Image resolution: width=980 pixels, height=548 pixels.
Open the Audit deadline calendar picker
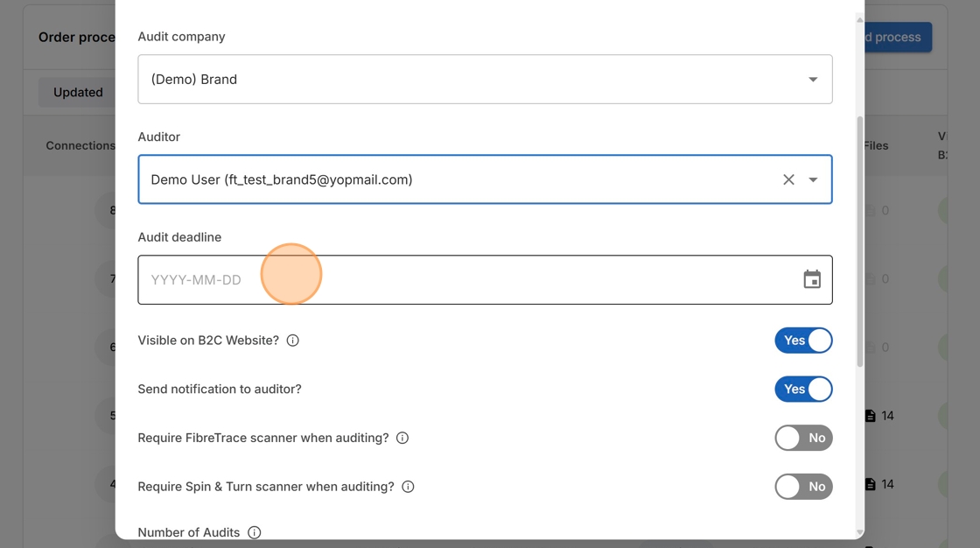[812, 279]
